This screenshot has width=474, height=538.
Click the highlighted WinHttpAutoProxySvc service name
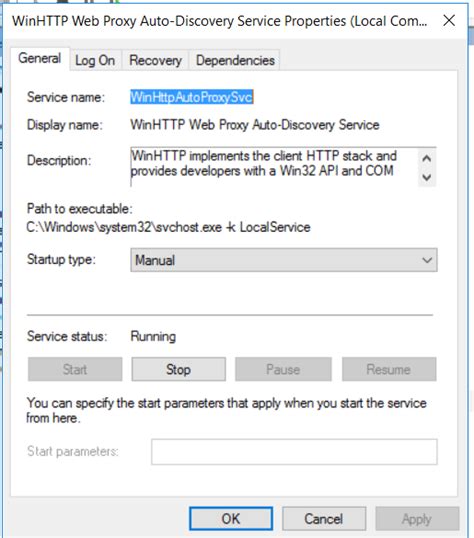pos(192,97)
